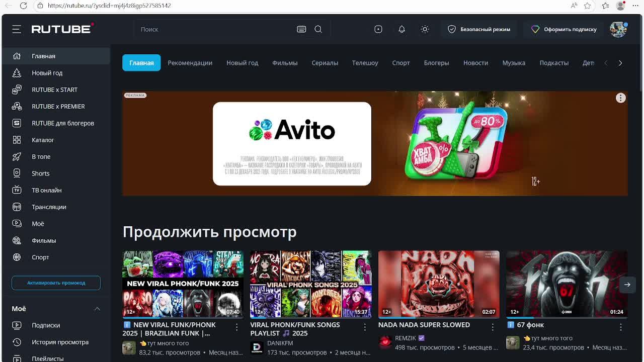The image size is (644, 362).
Task: Click the upload video icon in header
Action: tap(378, 29)
